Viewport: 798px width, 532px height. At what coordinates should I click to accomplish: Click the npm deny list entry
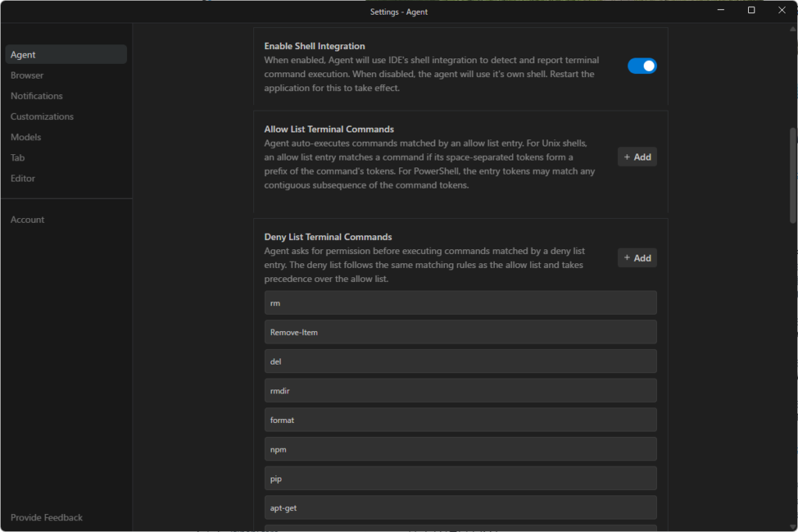460,449
